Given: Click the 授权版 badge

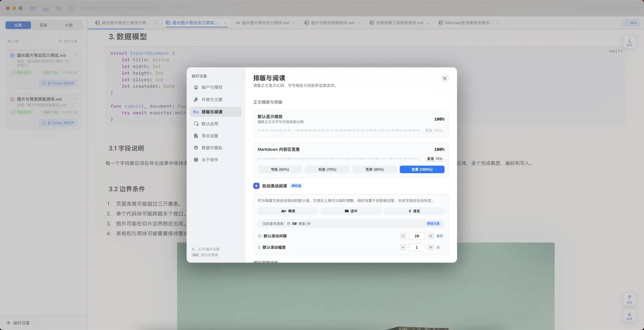Looking at the screenshot, I should (296, 186).
